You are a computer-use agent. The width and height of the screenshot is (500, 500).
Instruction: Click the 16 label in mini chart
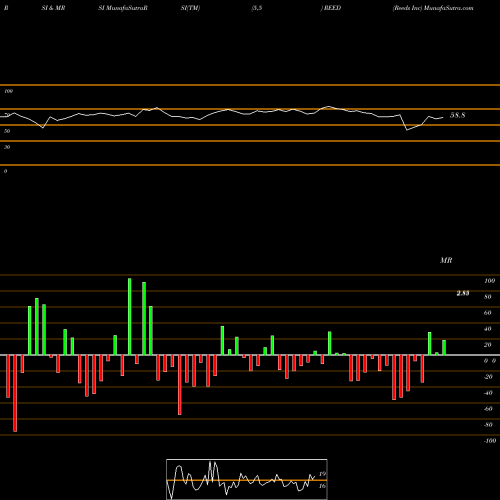point(322,486)
